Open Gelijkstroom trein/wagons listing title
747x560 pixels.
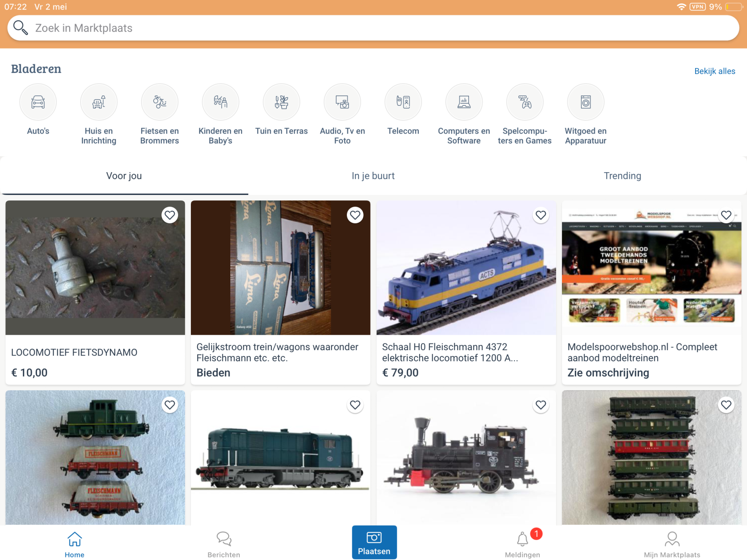pos(277,352)
